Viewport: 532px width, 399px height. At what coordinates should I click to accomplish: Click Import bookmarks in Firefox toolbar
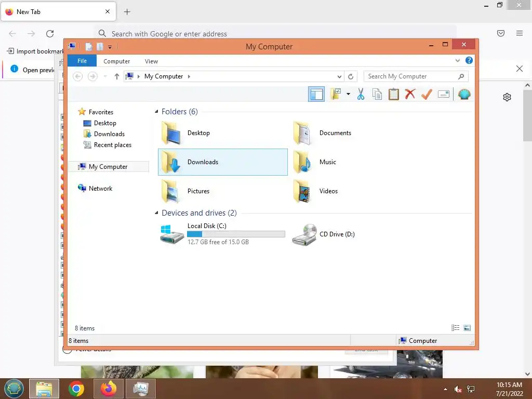point(36,51)
